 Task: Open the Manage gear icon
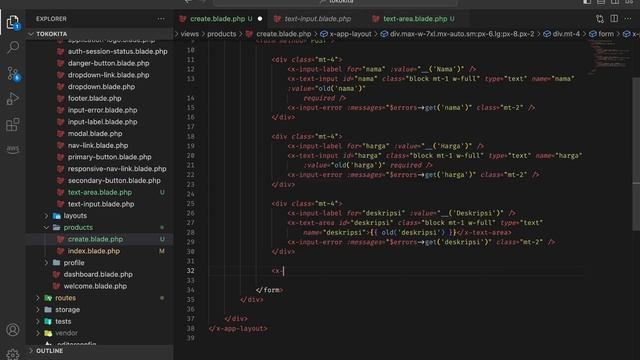13,354
